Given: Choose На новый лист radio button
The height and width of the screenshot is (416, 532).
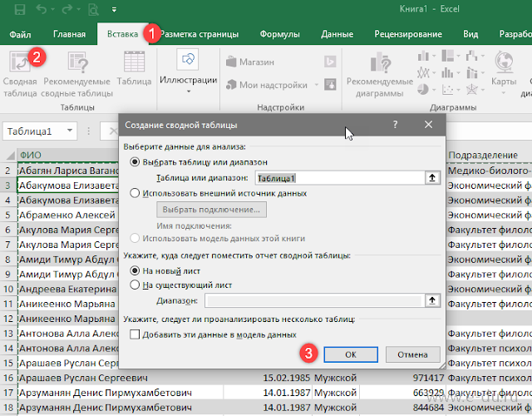Looking at the screenshot, I should pyautogui.click(x=135, y=270).
